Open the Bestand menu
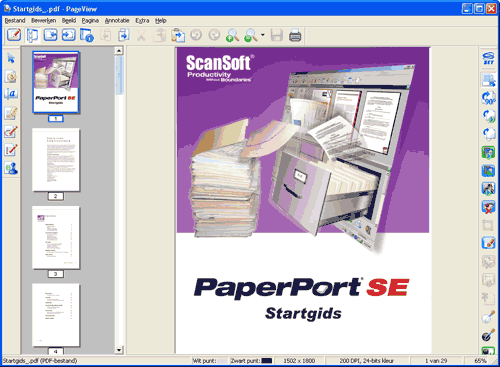 coord(15,21)
